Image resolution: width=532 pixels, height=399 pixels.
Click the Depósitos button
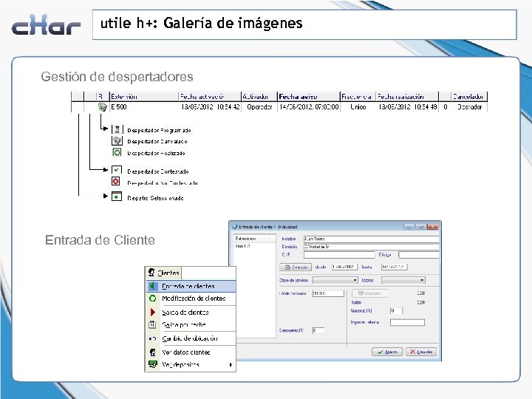click(369, 293)
